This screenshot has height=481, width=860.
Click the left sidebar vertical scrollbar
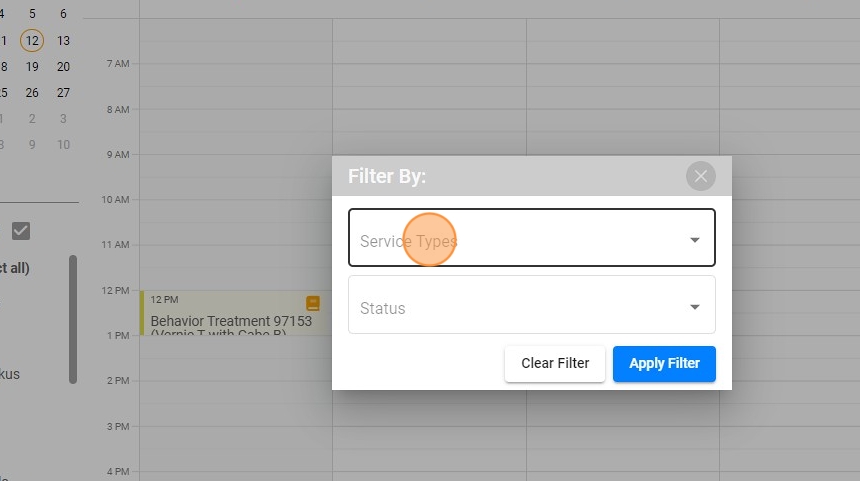coord(73,318)
